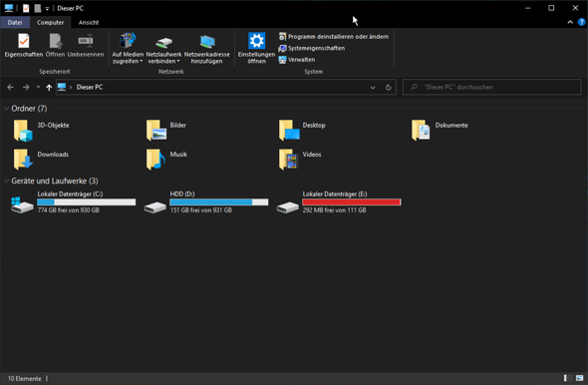Click '774 GB frei von 930 GB' text
The image size is (588, 385).
(68, 210)
